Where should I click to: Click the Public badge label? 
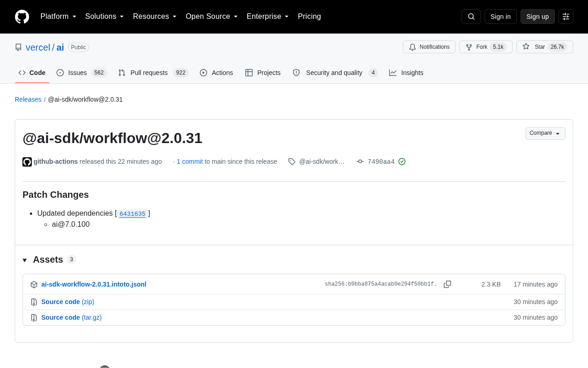pyautogui.click(x=79, y=47)
